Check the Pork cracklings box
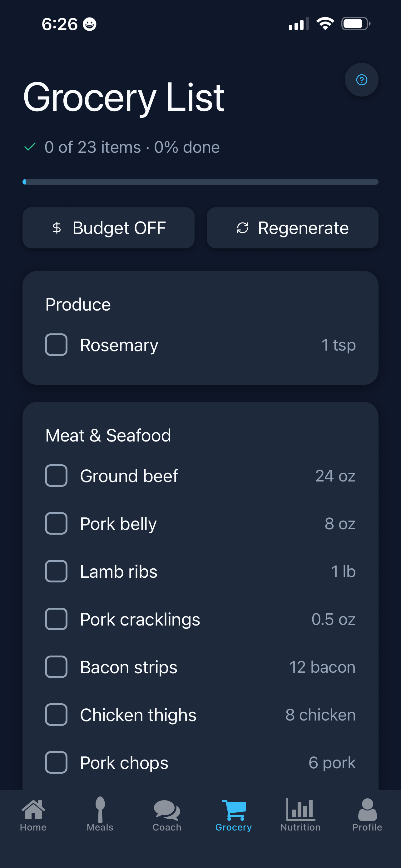401x868 pixels. click(56, 619)
